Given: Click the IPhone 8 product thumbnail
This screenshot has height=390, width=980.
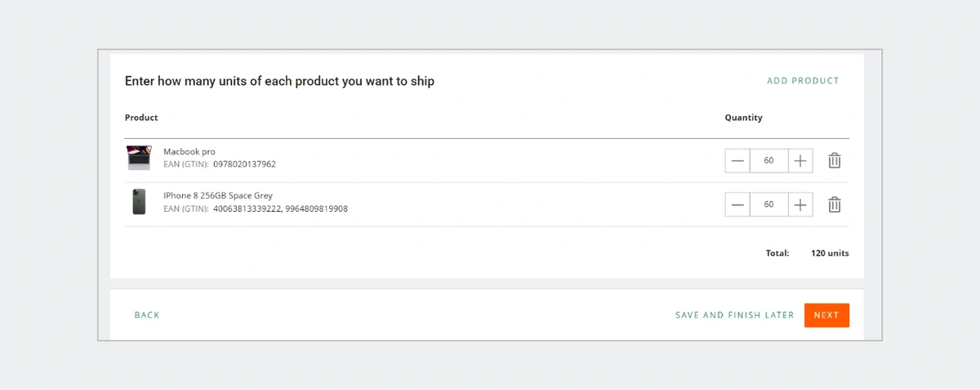Looking at the screenshot, I should click(139, 202).
